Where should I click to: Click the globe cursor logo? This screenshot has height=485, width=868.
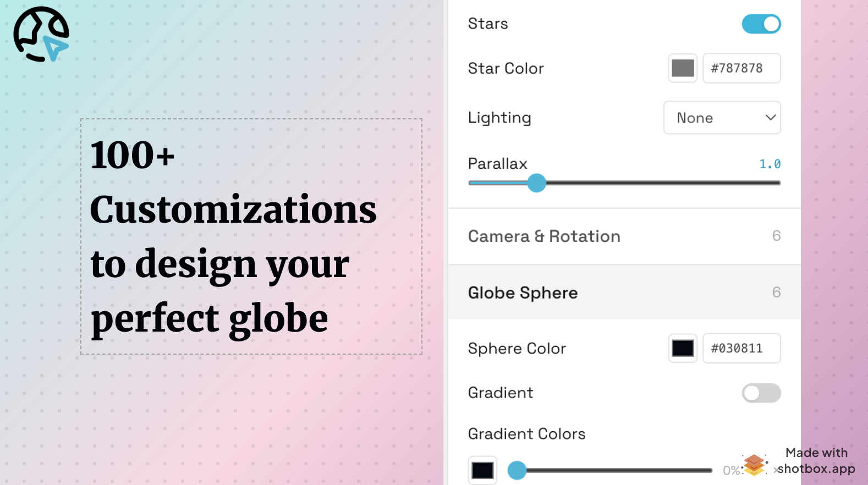[x=41, y=33]
